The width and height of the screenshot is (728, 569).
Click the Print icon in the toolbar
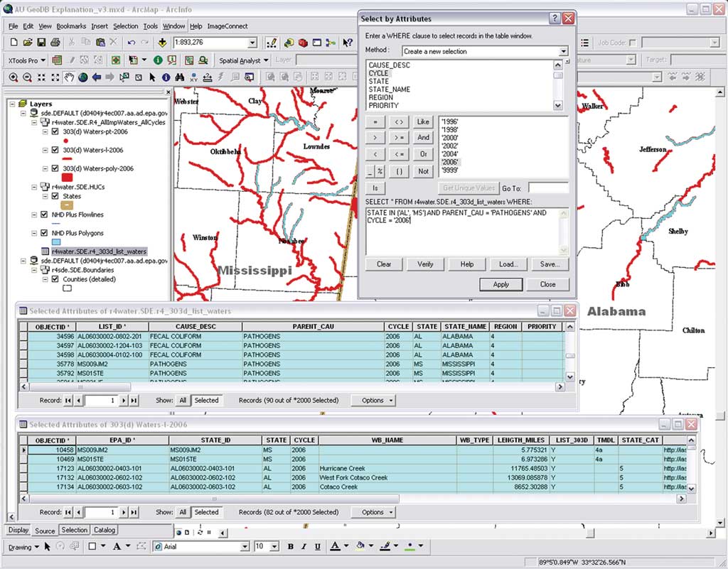(x=55, y=42)
